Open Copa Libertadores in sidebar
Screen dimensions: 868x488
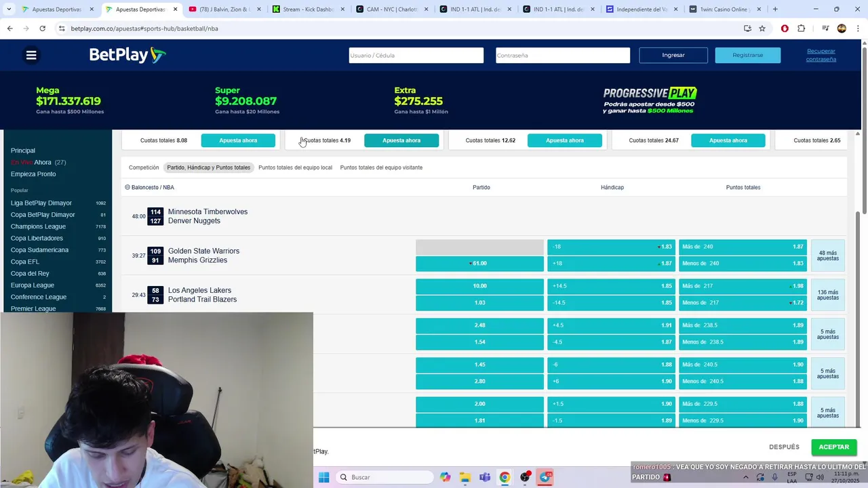(37, 238)
